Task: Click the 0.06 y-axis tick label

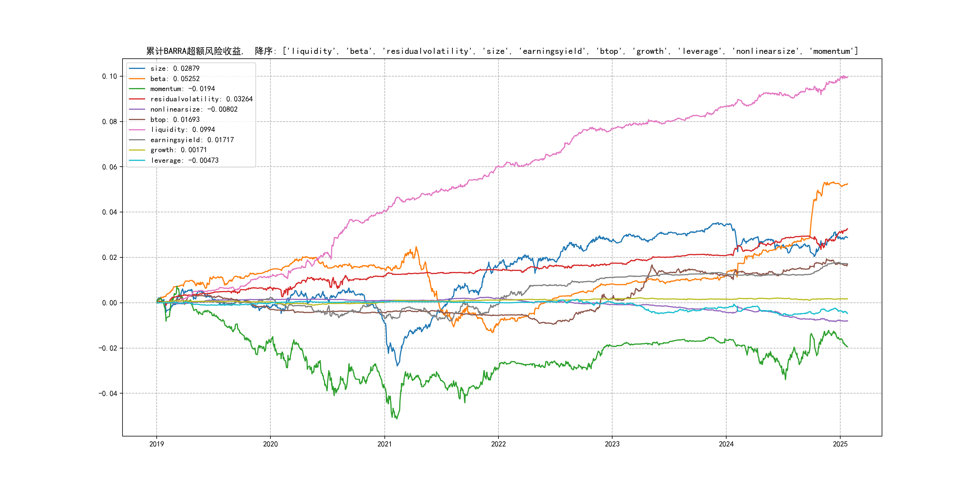Action: tap(109, 167)
